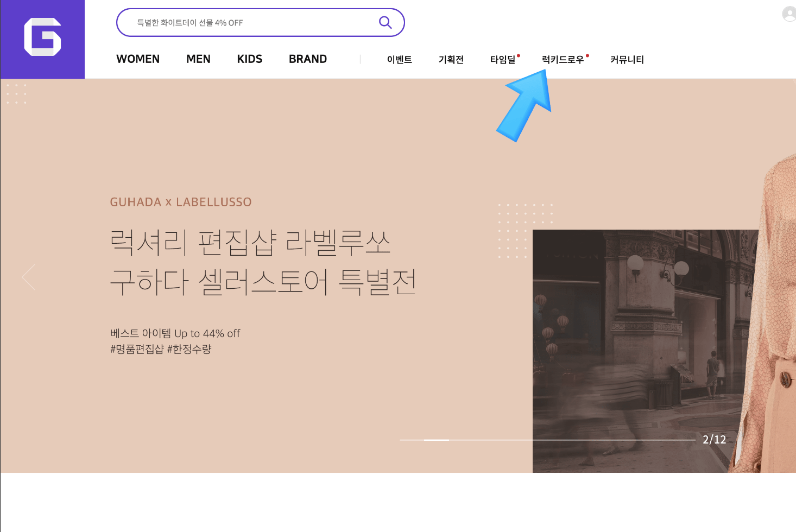Open the 기획전 menu item
The width and height of the screenshot is (796, 532).
click(x=451, y=60)
